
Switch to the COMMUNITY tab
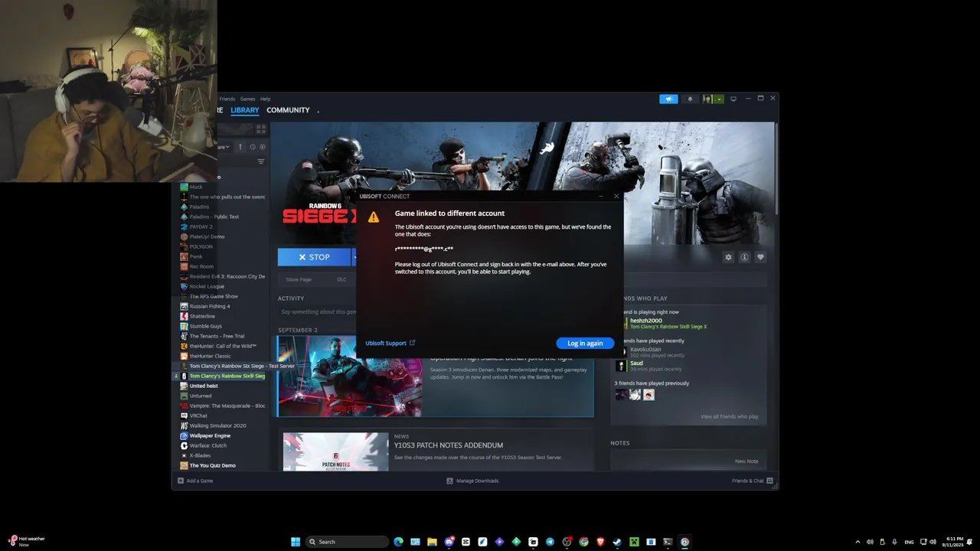point(288,110)
